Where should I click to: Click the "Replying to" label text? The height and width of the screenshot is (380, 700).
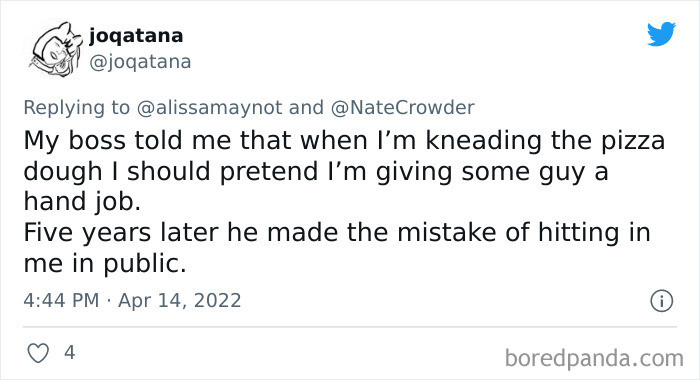[76, 108]
